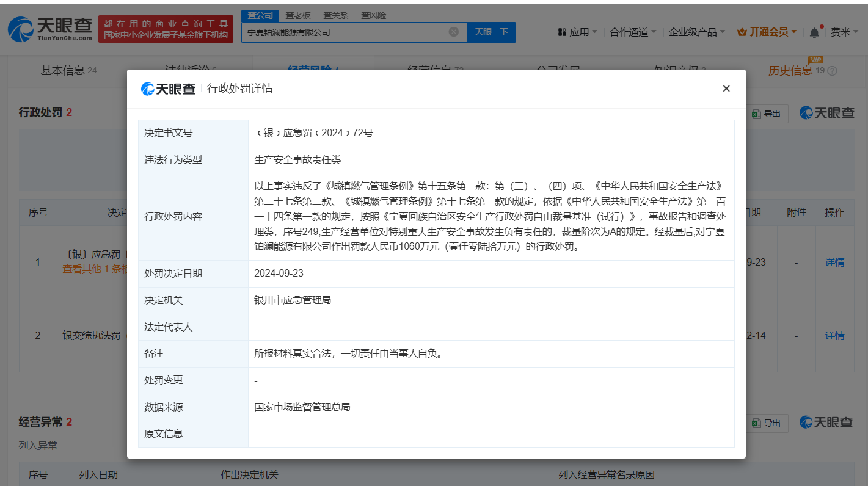Open 详情 for 行政处罚 row 2

tap(835, 335)
